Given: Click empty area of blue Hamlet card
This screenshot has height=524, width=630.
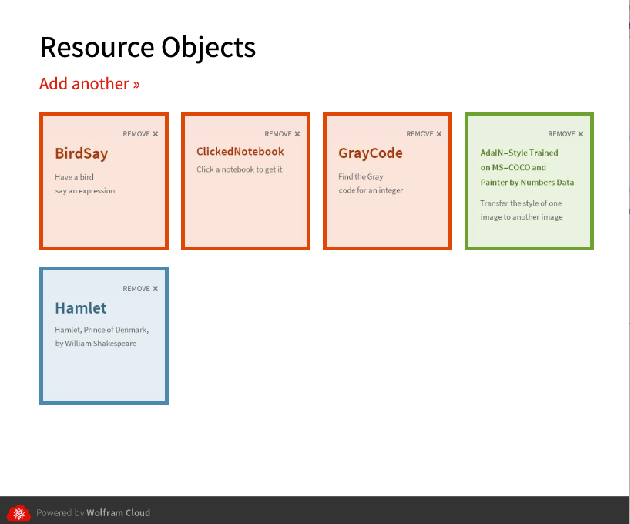Looking at the screenshot, I should click(x=103, y=377).
